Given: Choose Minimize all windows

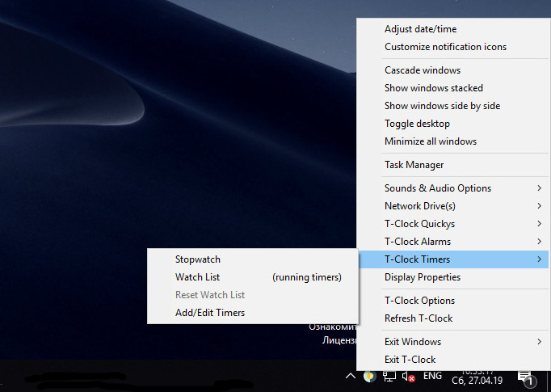Looking at the screenshot, I should coord(452,141).
